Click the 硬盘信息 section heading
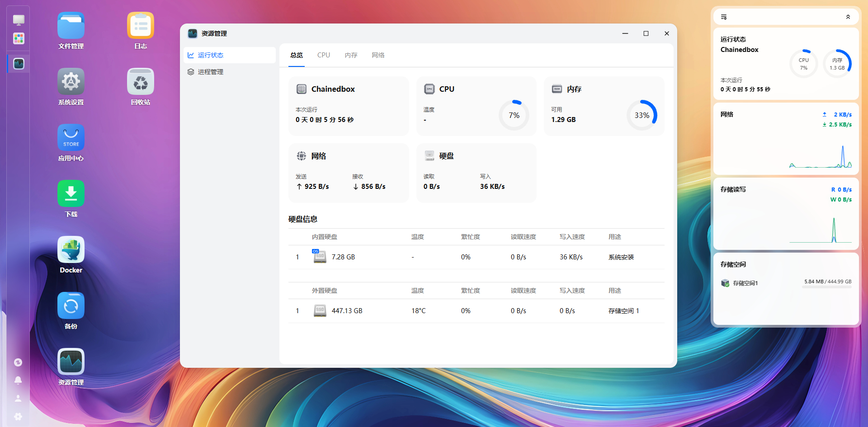 point(303,219)
